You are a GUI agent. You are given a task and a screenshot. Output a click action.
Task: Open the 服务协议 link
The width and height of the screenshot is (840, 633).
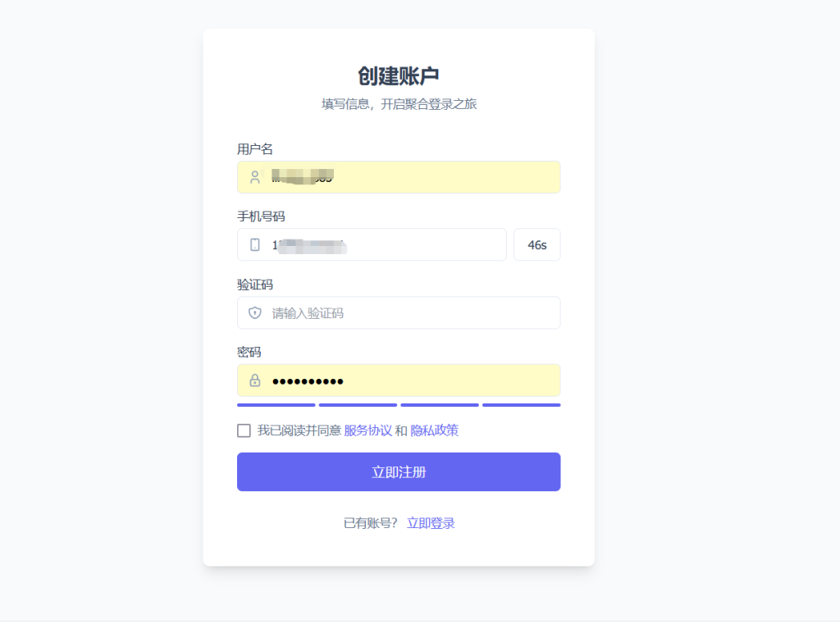pos(368,430)
